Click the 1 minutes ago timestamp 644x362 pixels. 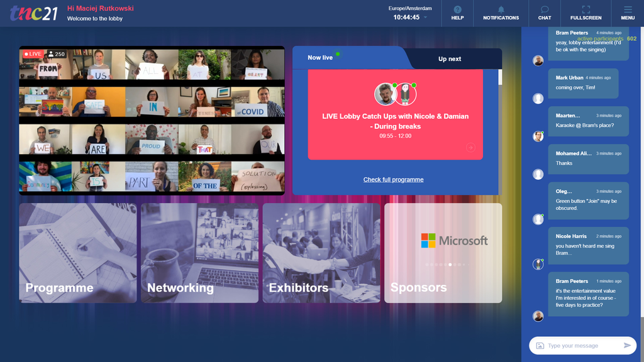(x=609, y=281)
